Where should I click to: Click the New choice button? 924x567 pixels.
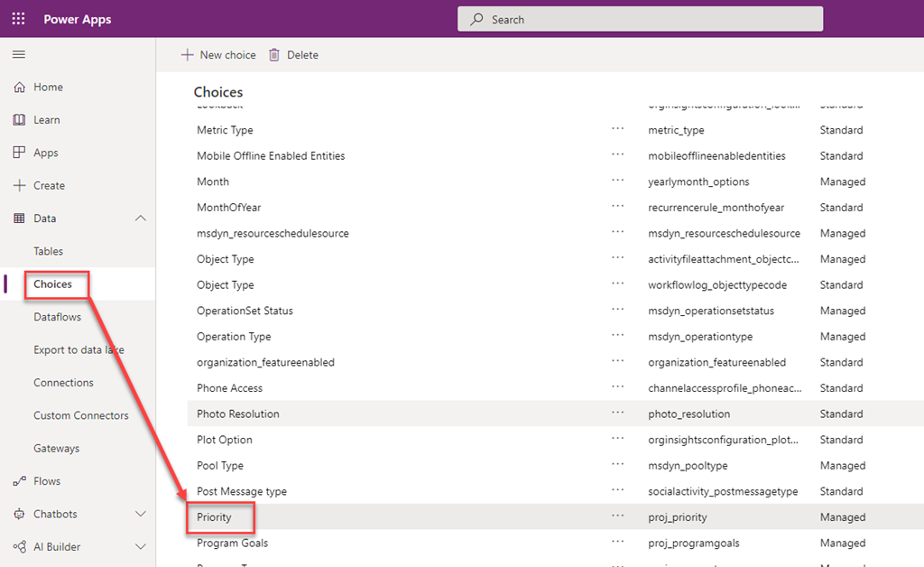219,55
